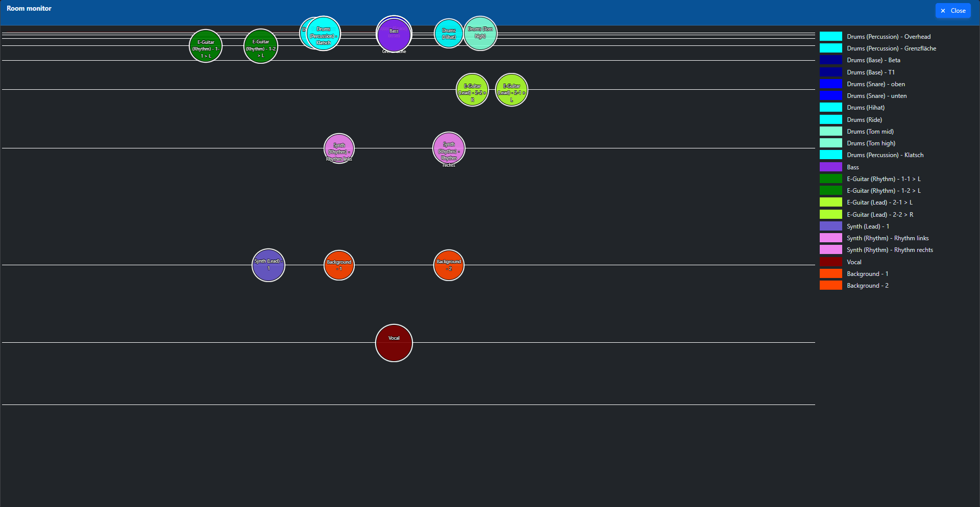The height and width of the screenshot is (507, 980).
Task: Click the Drums (Snare) - oben legend label
Action: (x=876, y=84)
